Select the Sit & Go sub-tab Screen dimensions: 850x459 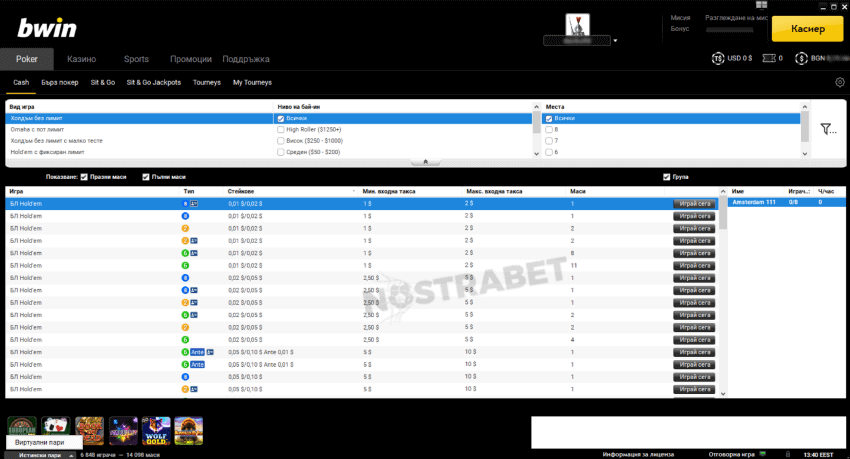pos(103,82)
